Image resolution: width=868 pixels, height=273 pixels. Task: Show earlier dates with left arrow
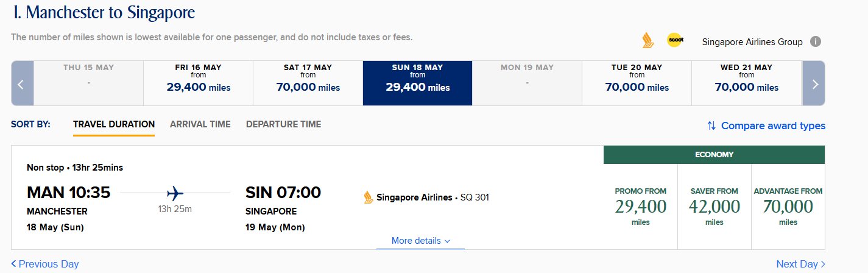pos(22,83)
